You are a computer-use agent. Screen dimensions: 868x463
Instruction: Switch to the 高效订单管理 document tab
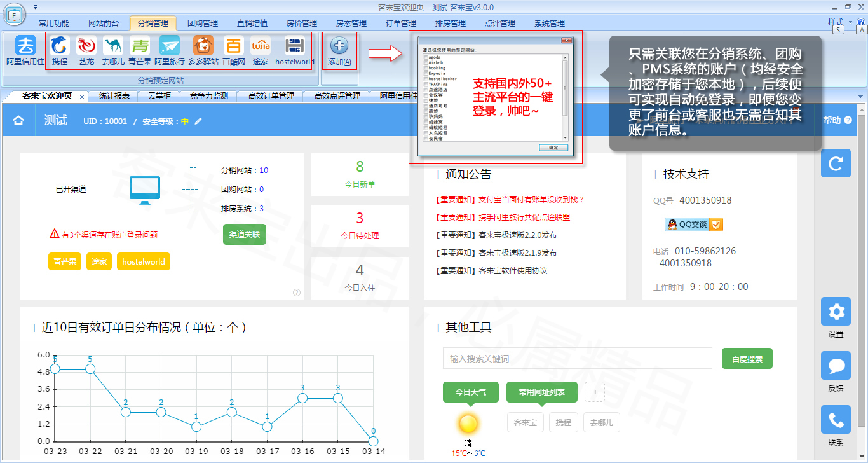pos(271,96)
